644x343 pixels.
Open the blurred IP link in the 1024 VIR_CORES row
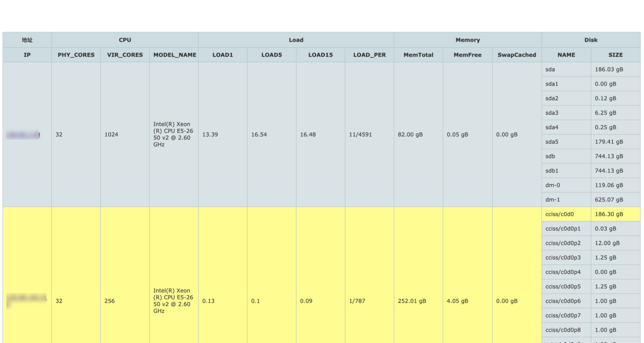click(23, 135)
